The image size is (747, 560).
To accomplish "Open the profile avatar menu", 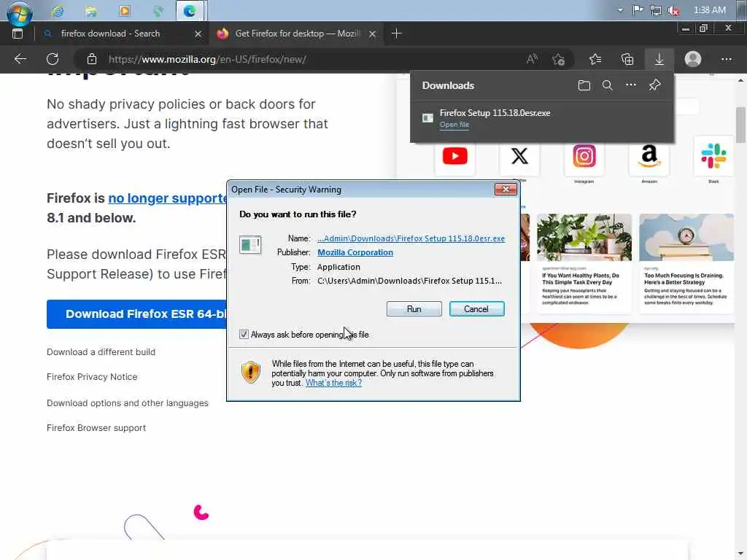I will [693, 59].
